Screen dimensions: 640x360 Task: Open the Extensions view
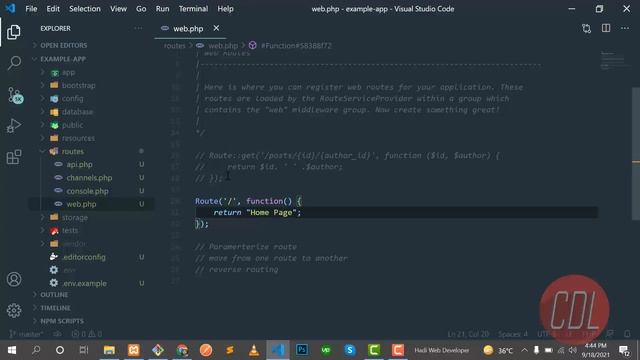tap(14, 157)
